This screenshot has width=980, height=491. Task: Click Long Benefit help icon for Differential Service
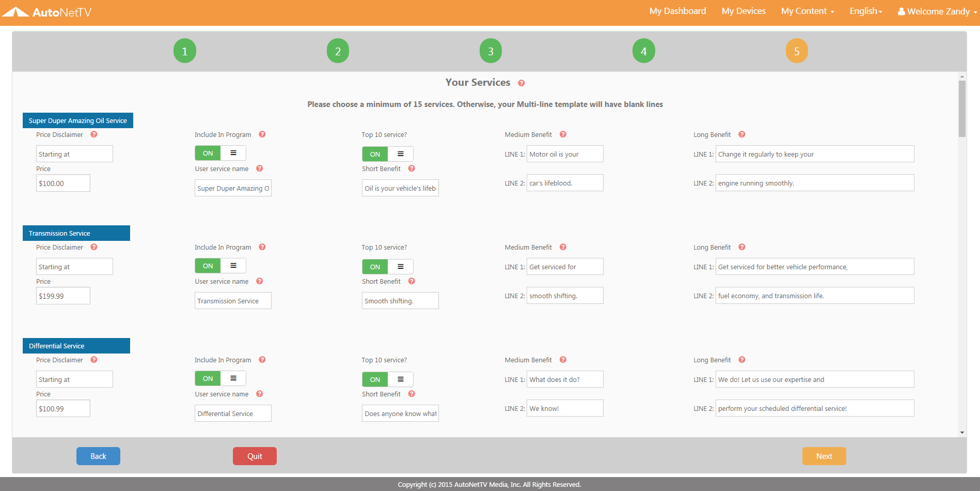[742, 360]
